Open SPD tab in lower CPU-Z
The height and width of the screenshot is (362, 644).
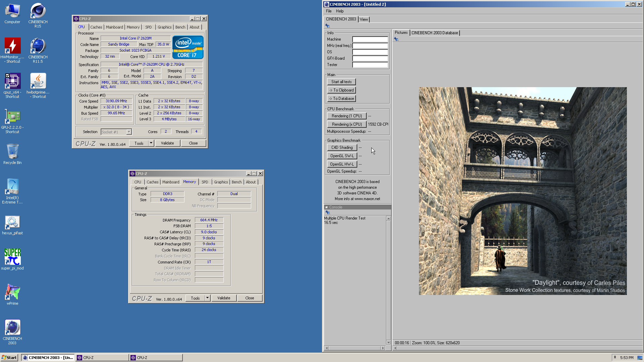click(205, 182)
